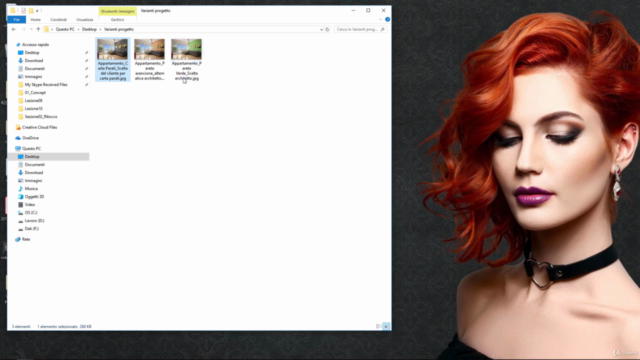Open the Musica folder
Image resolution: width=640 pixels, height=360 pixels.
pos(31,189)
